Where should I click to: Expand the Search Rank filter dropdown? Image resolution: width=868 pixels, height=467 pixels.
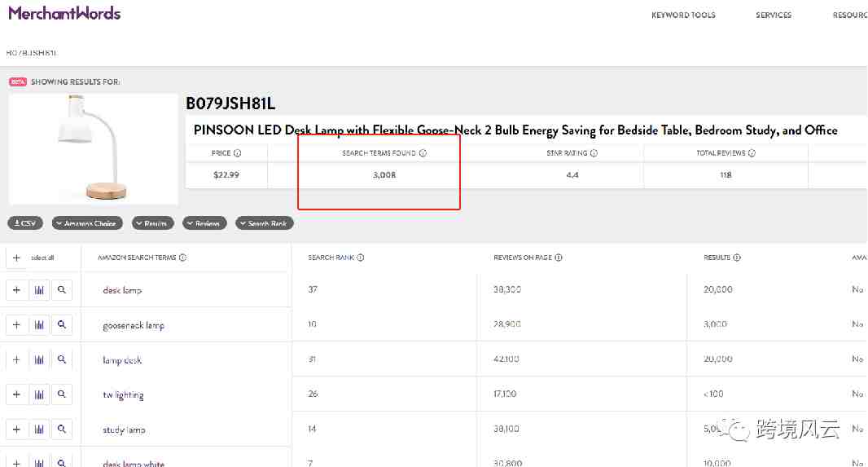tap(265, 223)
